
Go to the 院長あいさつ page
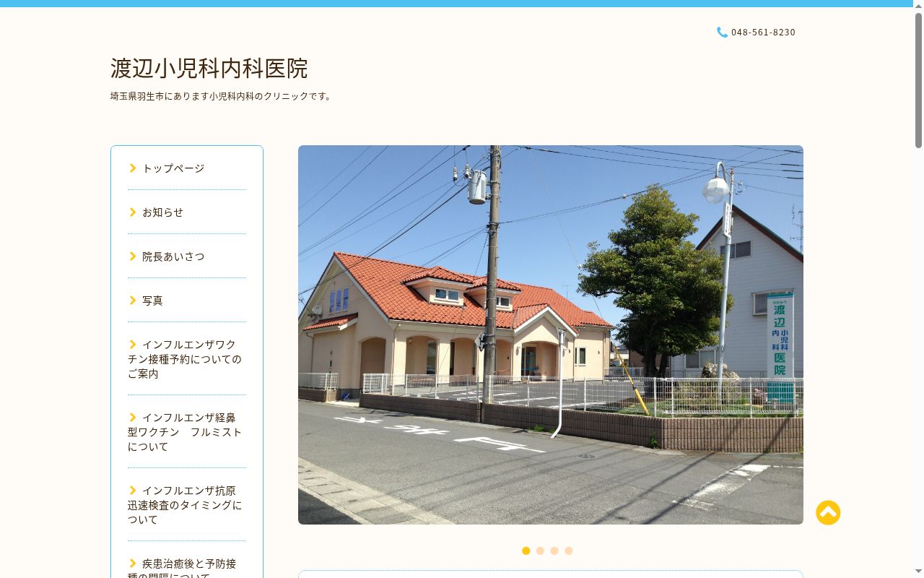[173, 256]
